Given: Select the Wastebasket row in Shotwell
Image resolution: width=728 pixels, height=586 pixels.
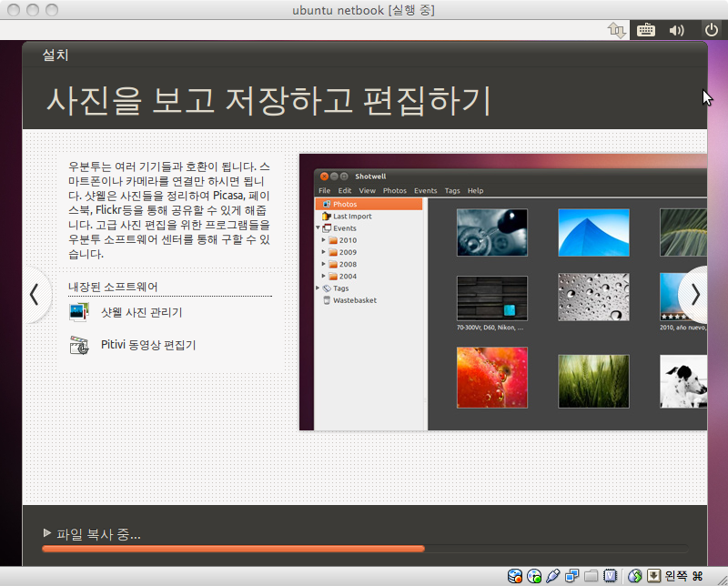Looking at the screenshot, I should click(x=369, y=300).
